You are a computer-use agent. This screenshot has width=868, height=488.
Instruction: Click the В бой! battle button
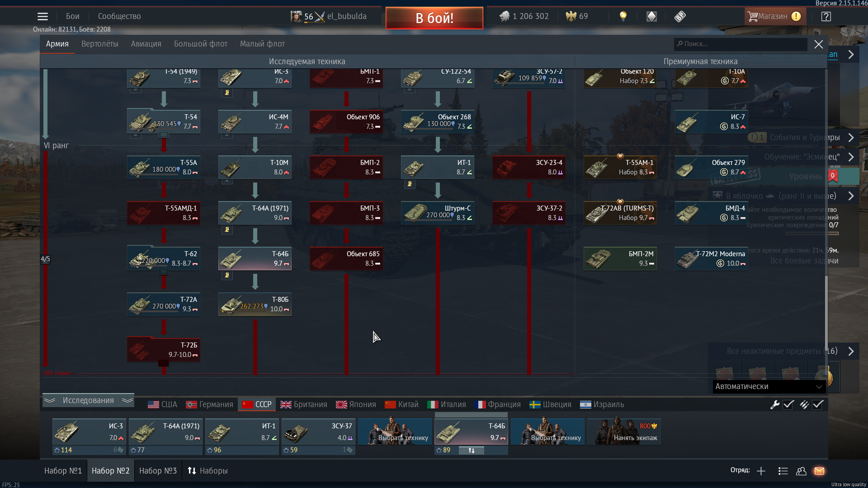(x=434, y=18)
